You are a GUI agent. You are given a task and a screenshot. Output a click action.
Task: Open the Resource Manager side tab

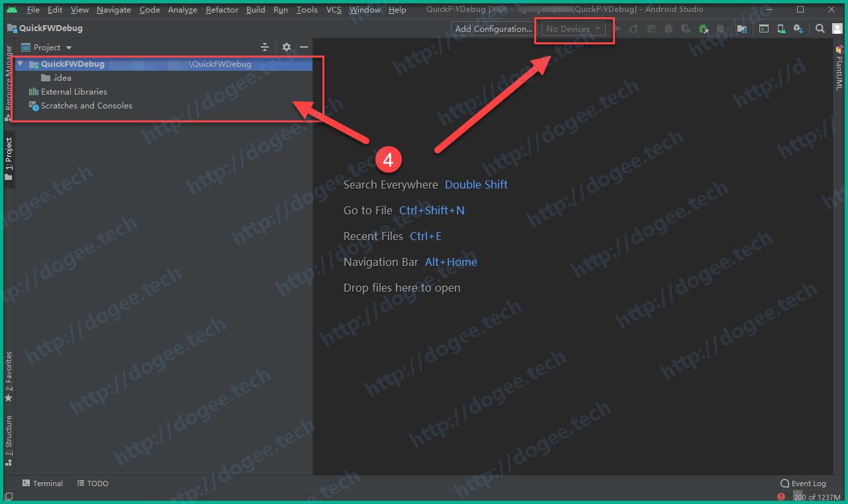(9, 83)
